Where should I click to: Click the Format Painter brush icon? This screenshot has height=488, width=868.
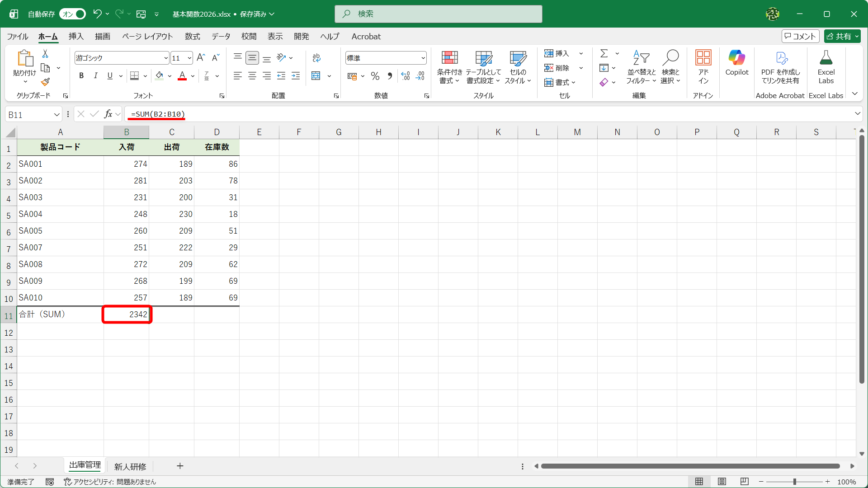click(x=45, y=82)
